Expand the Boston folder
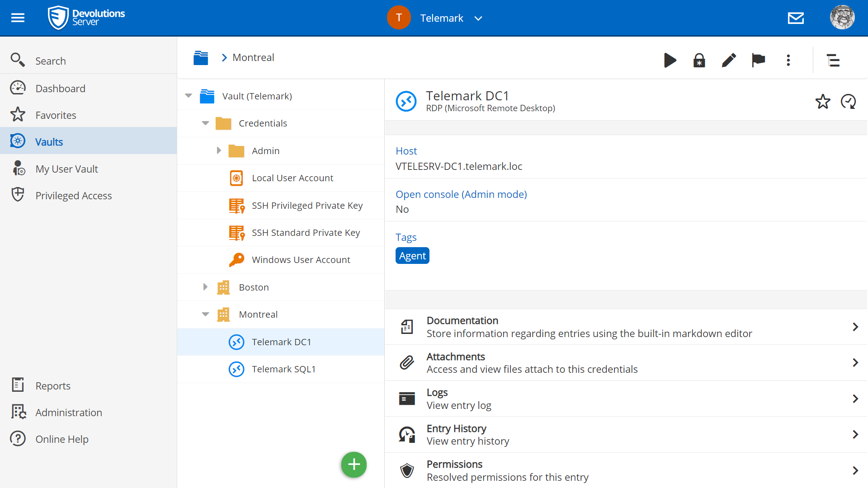 (x=205, y=287)
